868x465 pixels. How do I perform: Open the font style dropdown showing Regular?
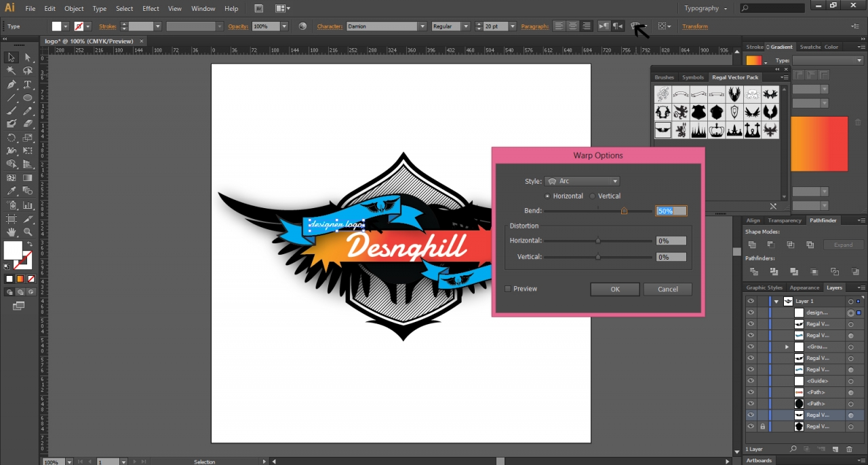coord(466,26)
